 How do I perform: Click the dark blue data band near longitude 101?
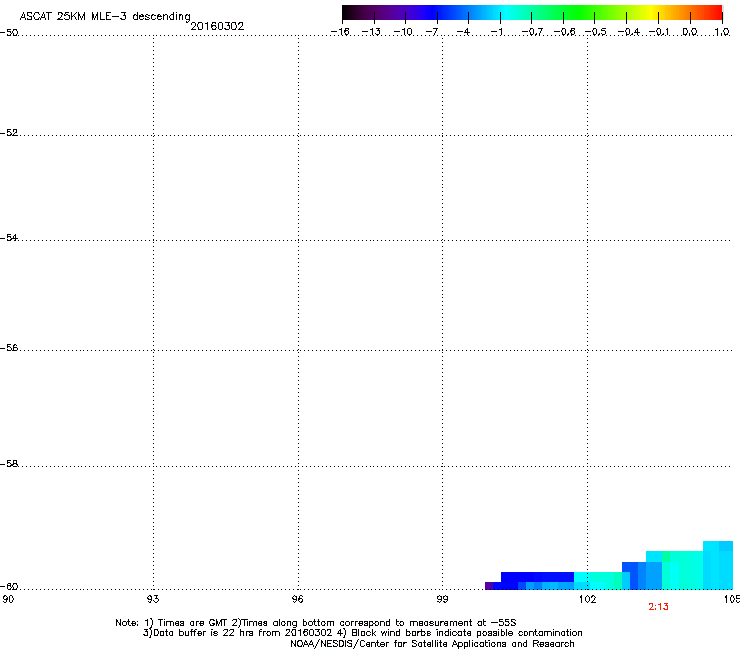tap(537, 577)
